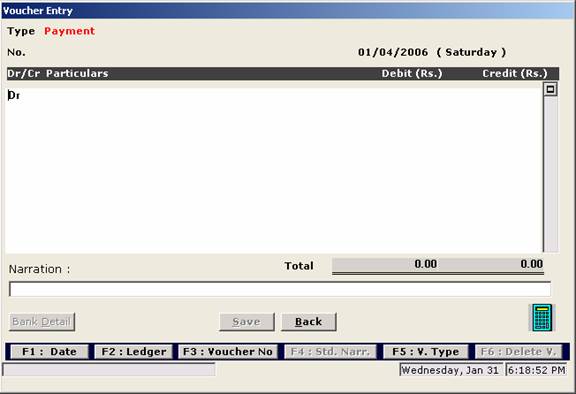Change type via F5 : V. Type
Screen dimensions: 576x394
(426, 352)
